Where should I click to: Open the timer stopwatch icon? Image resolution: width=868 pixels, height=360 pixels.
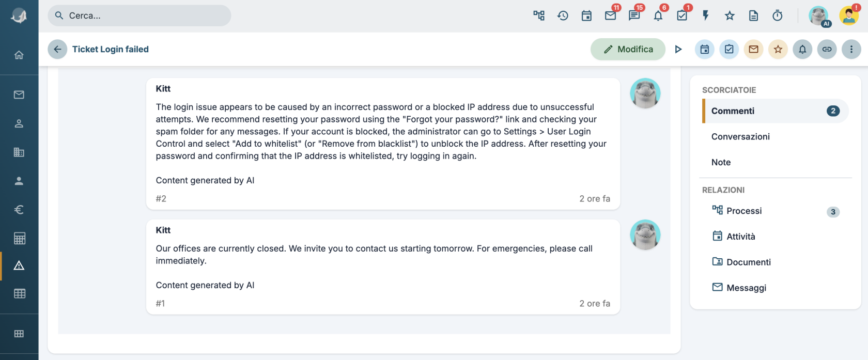coord(778,15)
